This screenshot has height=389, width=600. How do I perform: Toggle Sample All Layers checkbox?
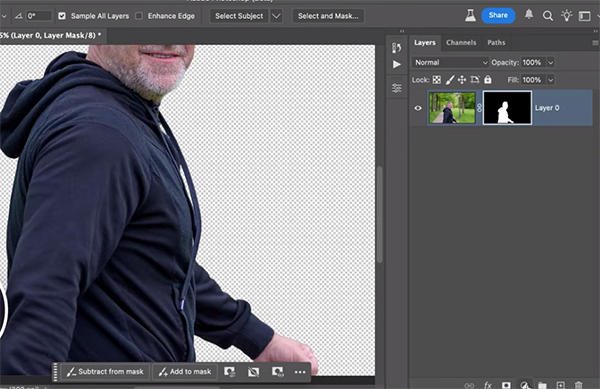pos(62,16)
